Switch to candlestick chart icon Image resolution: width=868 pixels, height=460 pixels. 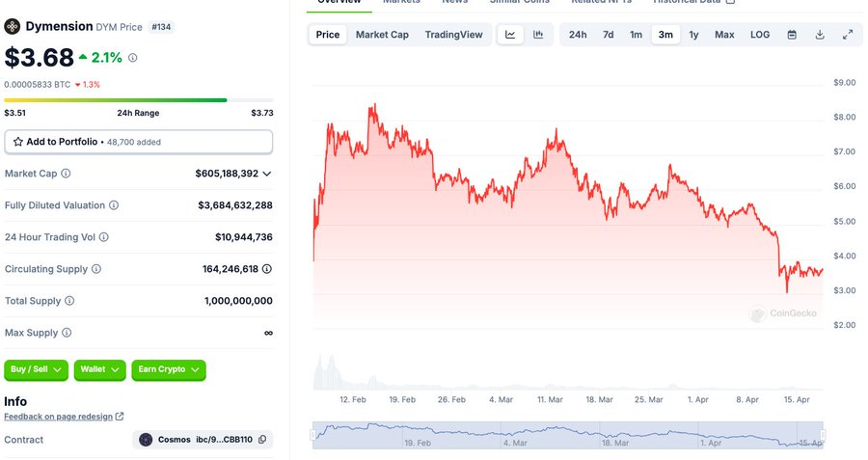pyautogui.click(x=538, y=35)
